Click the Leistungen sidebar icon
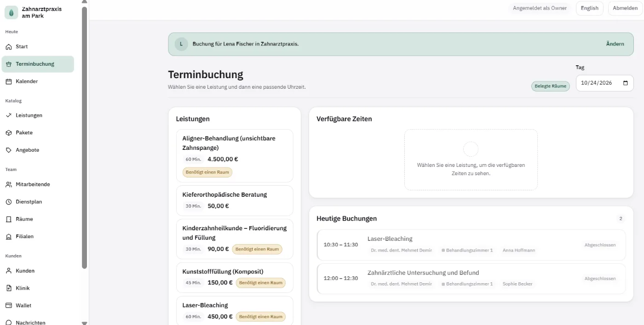644x325 pixels. click(9, 115)
